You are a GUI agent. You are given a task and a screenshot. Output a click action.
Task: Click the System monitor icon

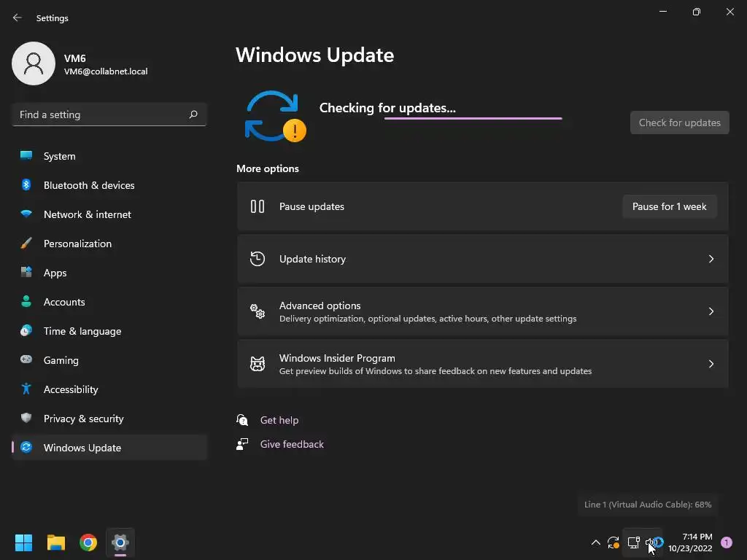26,155
